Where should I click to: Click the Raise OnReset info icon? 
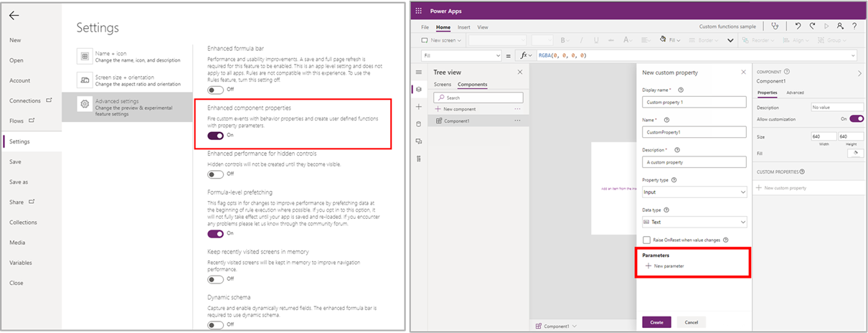click(726, 240)
